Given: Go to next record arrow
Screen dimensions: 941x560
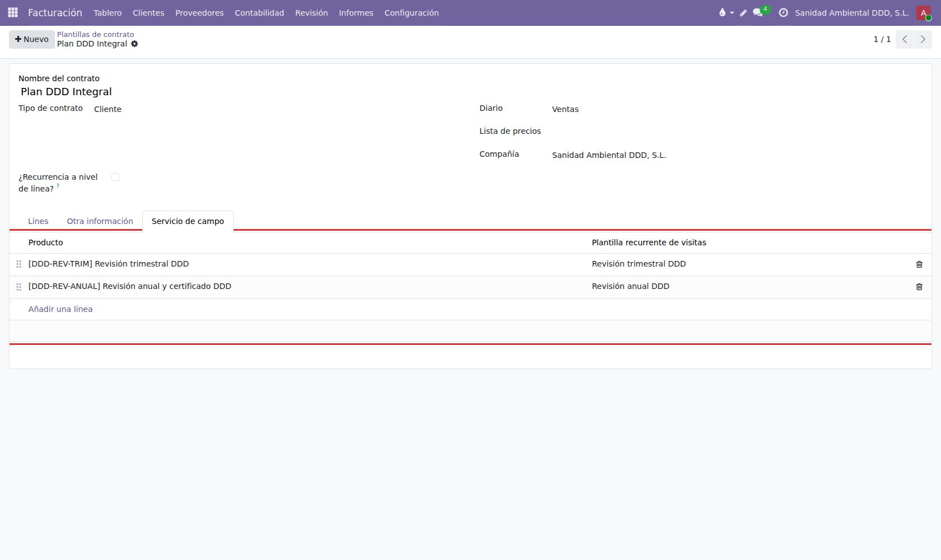Looking at the screenshot, I should click(x=923, y=39).
